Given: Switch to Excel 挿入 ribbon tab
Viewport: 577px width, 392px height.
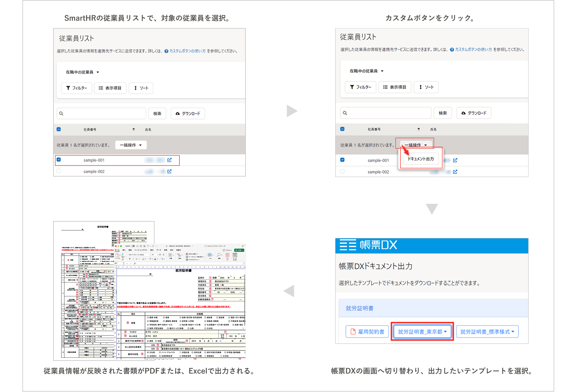Looking at the screenshot, I should pyautogui.click(x=124, y=250).
